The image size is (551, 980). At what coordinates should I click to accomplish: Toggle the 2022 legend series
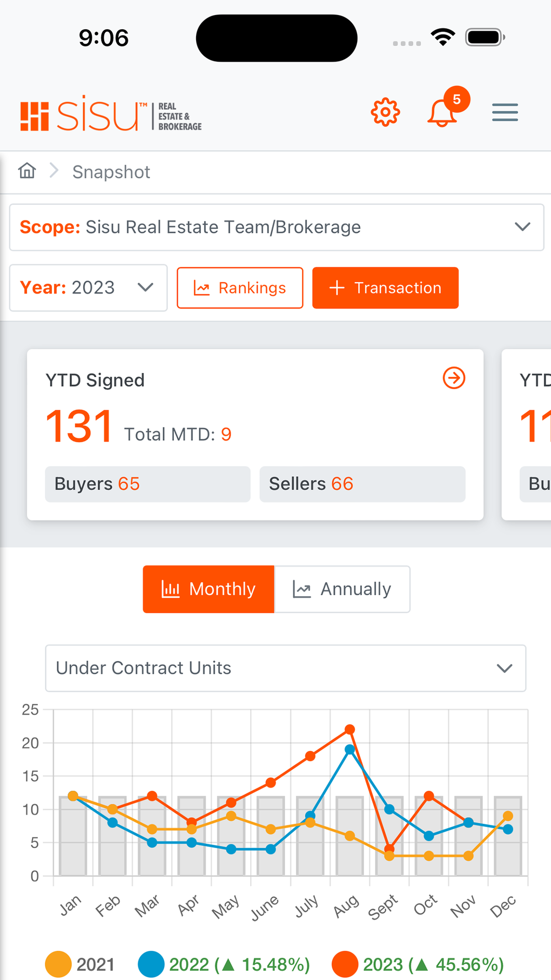[x=224, y=964]
